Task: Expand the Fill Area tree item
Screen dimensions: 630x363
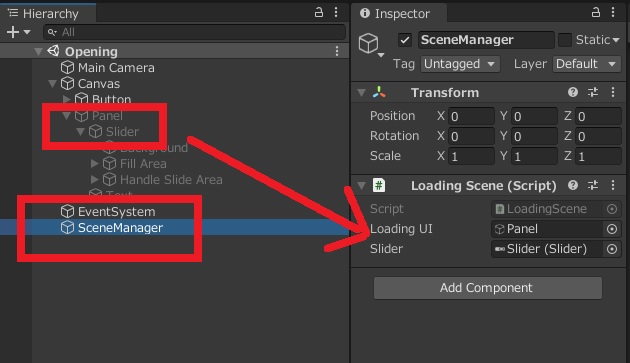Action: pyautogui.click(x=94, y=163)
